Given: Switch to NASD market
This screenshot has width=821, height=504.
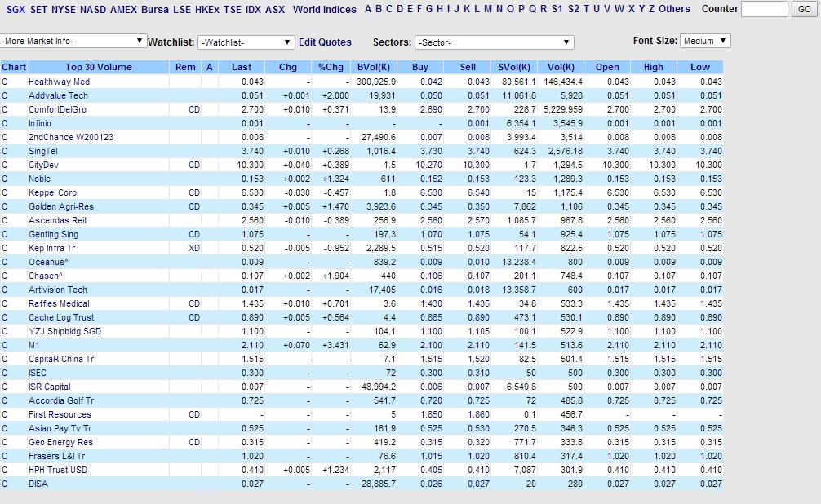Looking at the screenshot, I should (93, 10).
